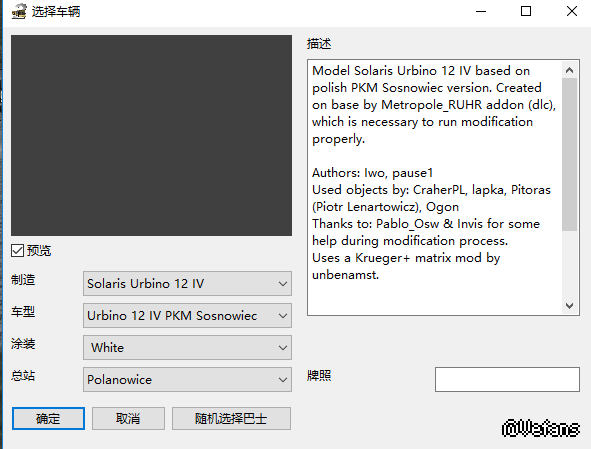Click the chevron arrow of the Polanowice combo
591x449 pixels.
pyautogui.click(x=283, y=380)
